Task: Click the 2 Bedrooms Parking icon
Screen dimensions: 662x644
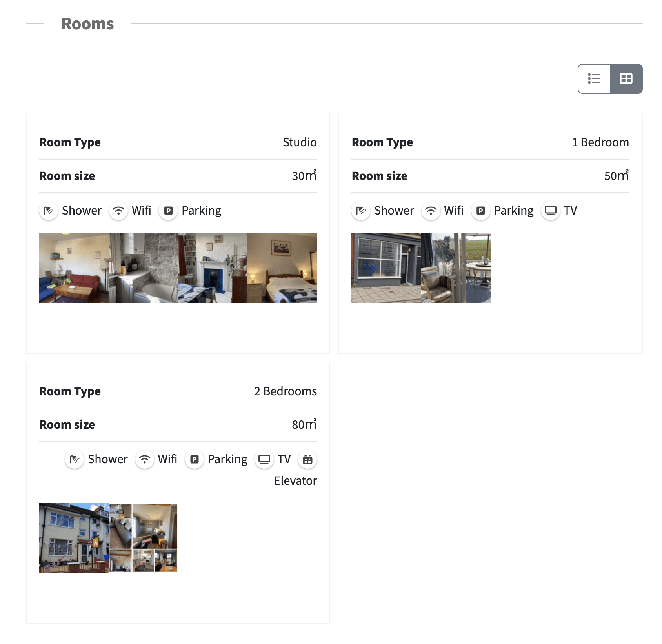Action: (x=194, y=460)
